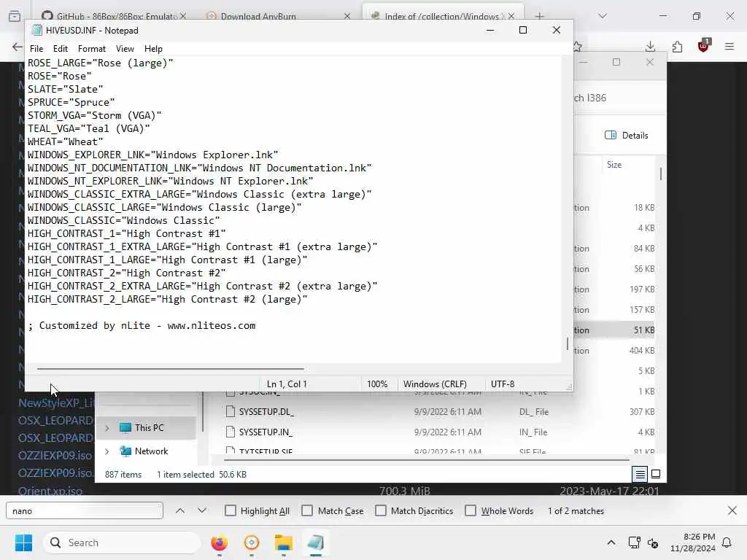Close the GitHub 86Box tab
747x560 pixels.
(183, 16)
